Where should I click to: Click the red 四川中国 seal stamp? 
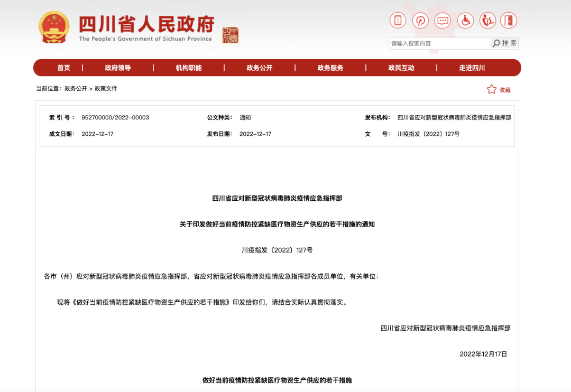click(x=230, y=35)
